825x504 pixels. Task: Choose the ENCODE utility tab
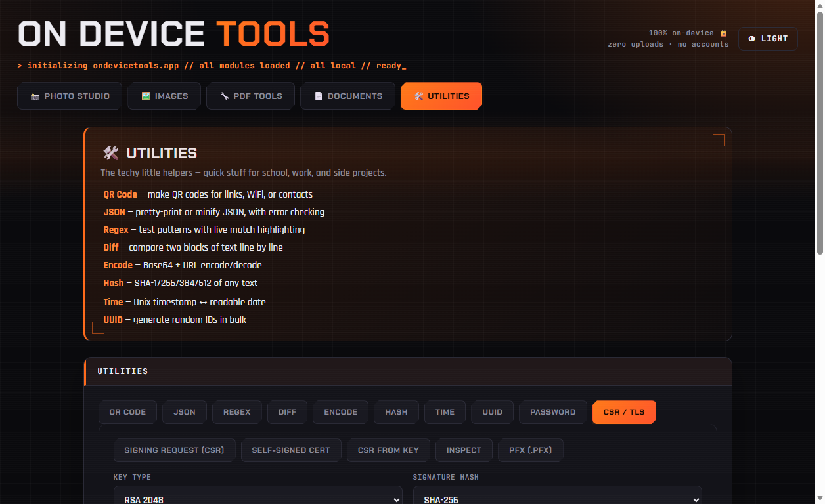[x=341, y=412]
